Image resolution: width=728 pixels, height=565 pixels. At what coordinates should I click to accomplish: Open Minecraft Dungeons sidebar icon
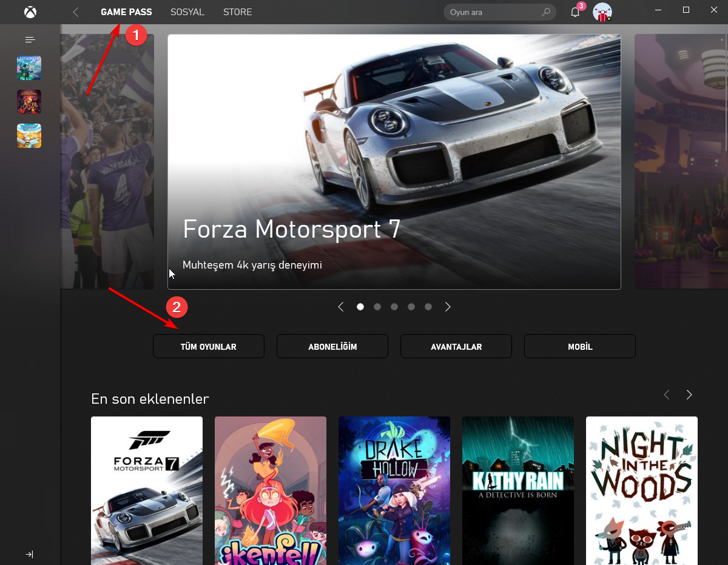pos(29,102)
